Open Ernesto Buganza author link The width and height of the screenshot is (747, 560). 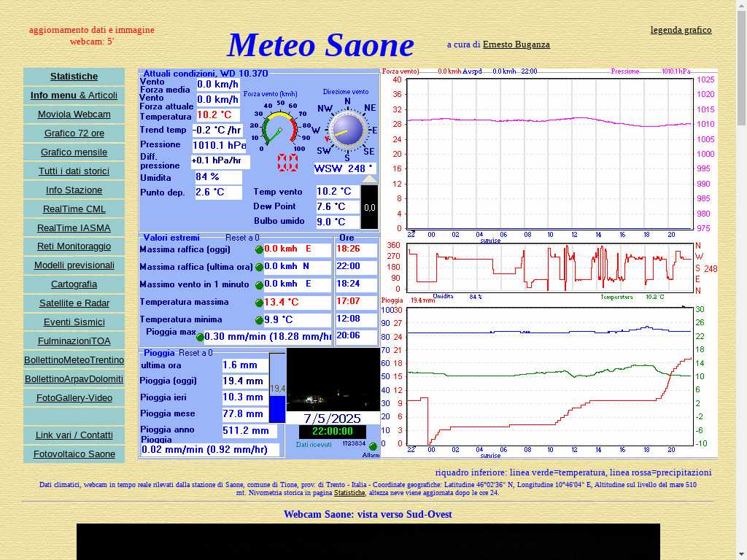click(x=516, y=44)
